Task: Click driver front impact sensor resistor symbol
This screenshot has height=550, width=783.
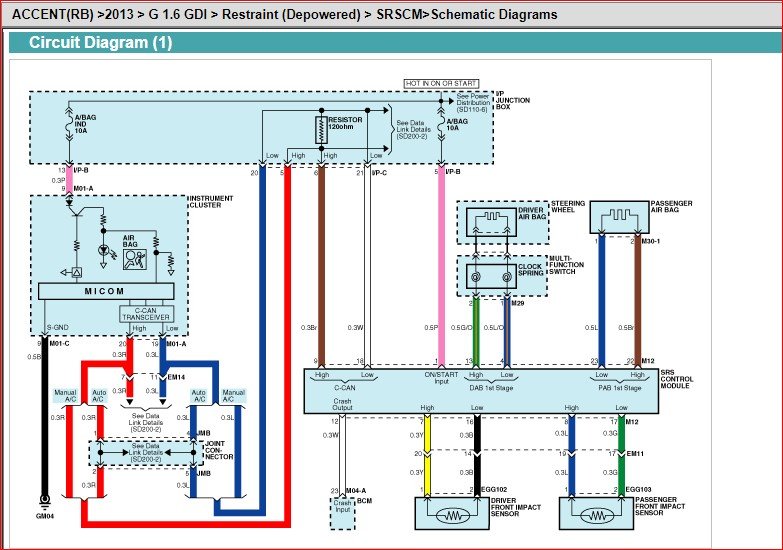Action: point(452,515)
